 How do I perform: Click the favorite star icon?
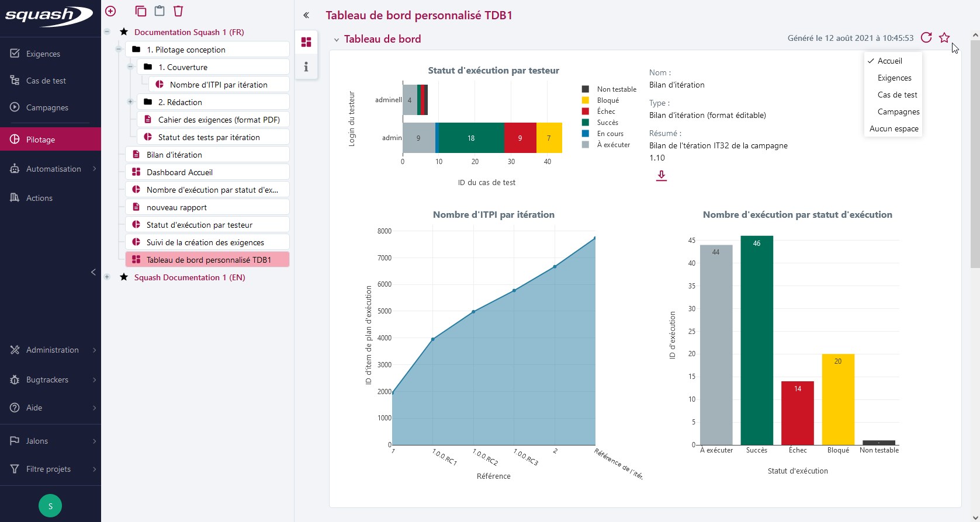click(944, 38)
